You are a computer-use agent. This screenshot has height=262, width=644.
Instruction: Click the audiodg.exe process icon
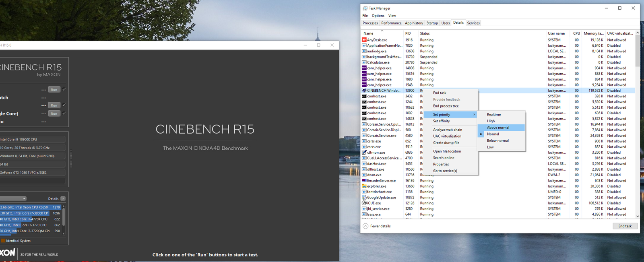point(364,51)
